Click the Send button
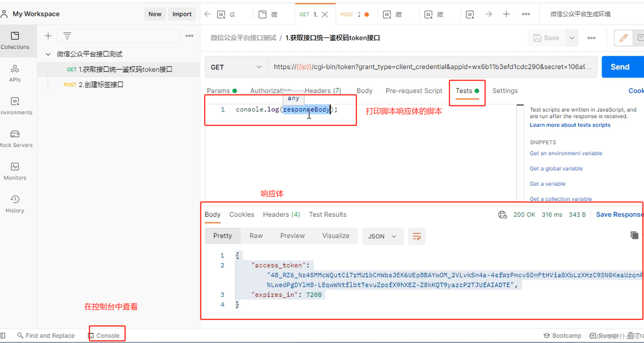This screenshot has width=644, height=343. (620, 67)
